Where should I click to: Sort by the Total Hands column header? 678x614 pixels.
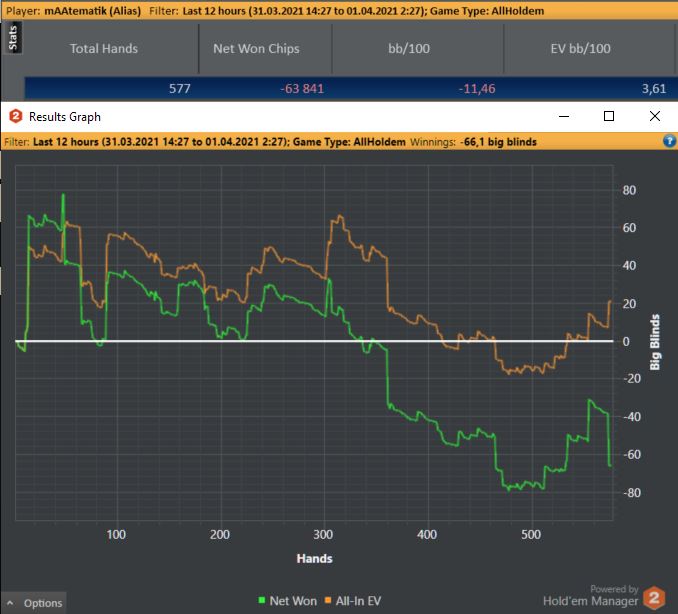click(104, 48)
